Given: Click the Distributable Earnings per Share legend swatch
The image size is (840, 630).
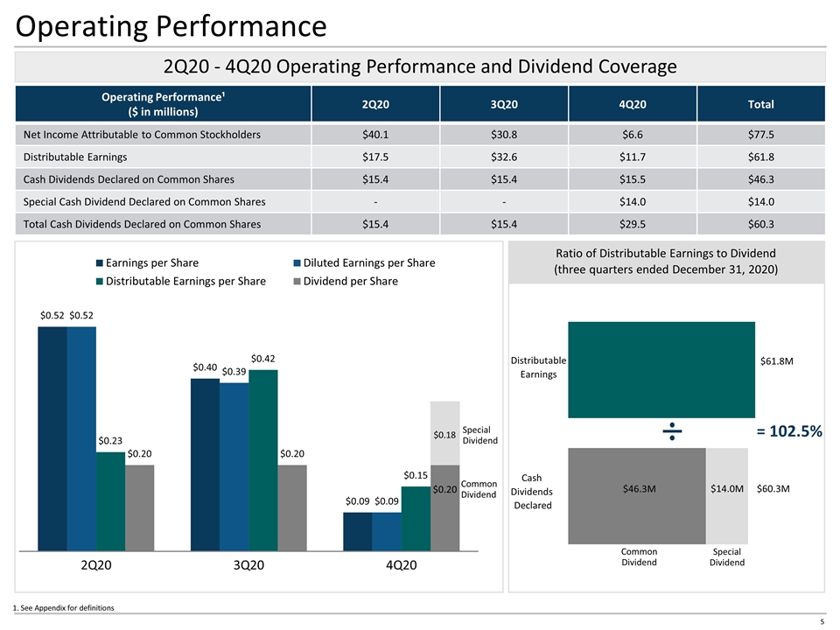Looking at the screenshot, I should click(99, 281).
